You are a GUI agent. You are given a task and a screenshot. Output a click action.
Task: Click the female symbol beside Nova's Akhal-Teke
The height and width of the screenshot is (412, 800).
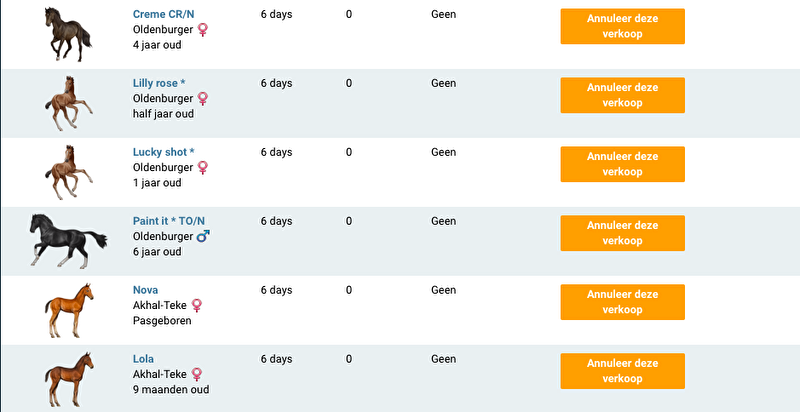197,305
